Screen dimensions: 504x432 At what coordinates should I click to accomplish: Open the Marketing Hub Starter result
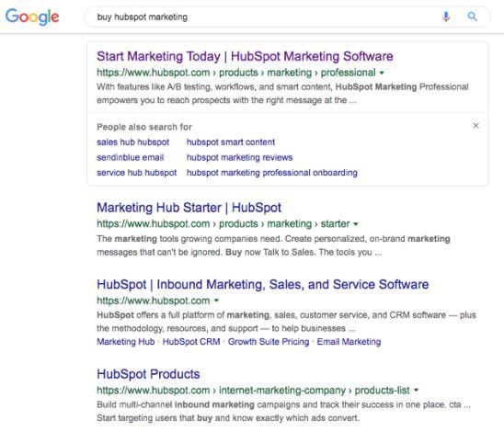189,208
